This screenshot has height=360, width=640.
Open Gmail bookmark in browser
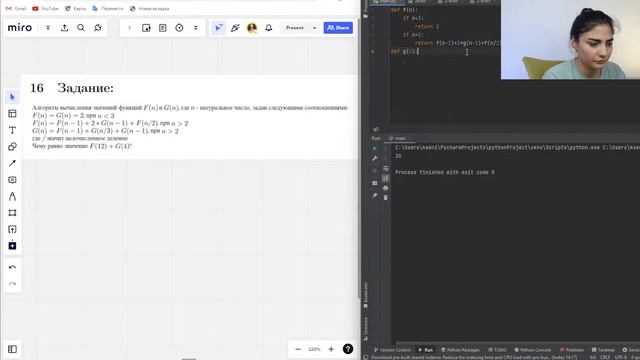[16, 8]
